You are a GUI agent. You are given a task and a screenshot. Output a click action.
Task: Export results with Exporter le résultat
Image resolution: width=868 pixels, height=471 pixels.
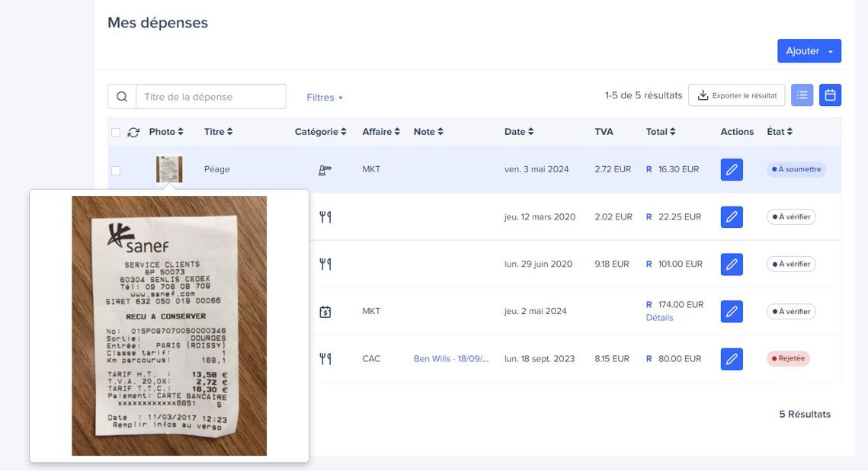pos(736,95)
